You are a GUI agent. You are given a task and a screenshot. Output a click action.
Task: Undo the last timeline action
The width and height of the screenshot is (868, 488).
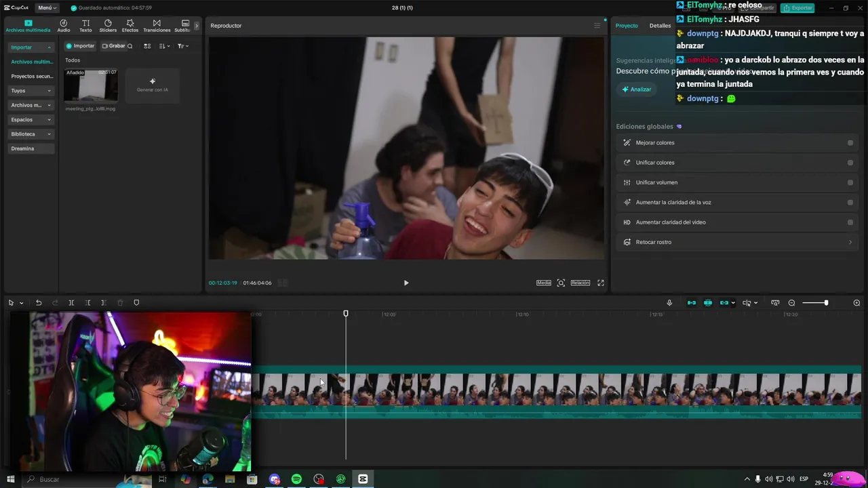click(x=39, y=303)
